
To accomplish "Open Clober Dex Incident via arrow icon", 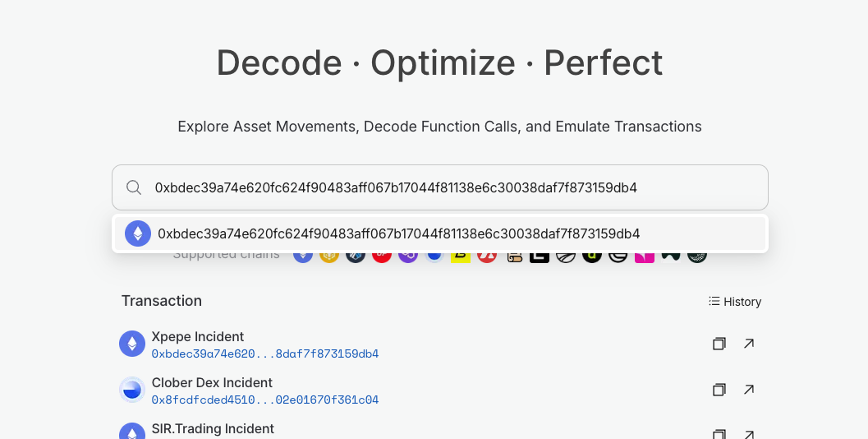I will tap(749, 390).
